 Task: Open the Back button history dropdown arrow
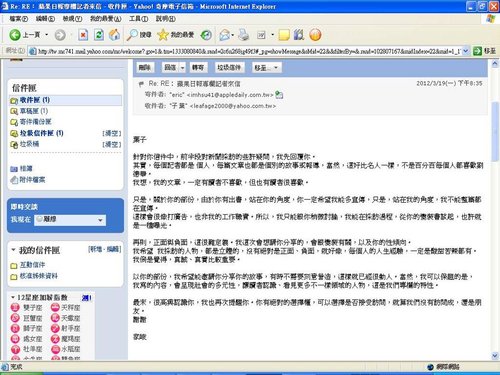tap(47, 35)
